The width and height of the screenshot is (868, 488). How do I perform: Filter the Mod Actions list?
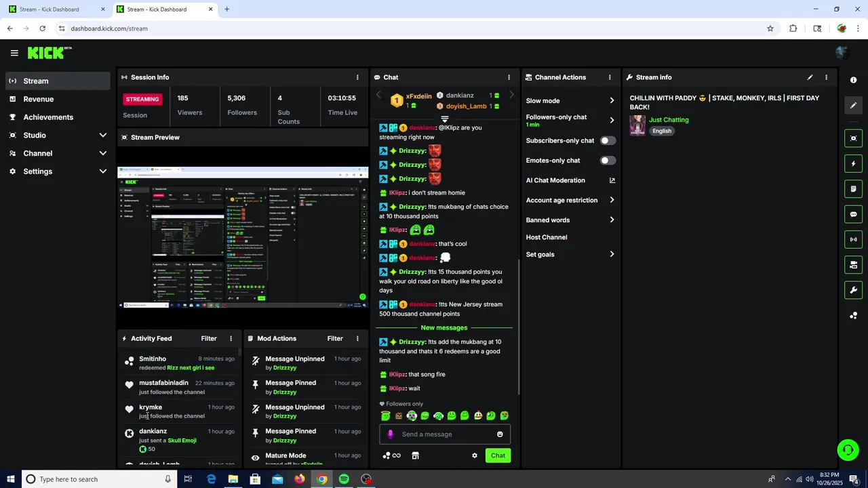335,338
